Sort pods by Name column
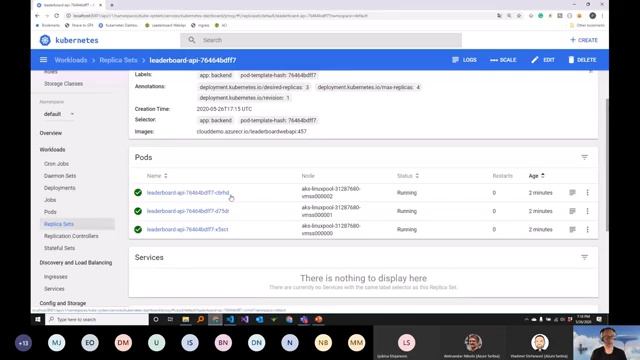 click(157, 176)
